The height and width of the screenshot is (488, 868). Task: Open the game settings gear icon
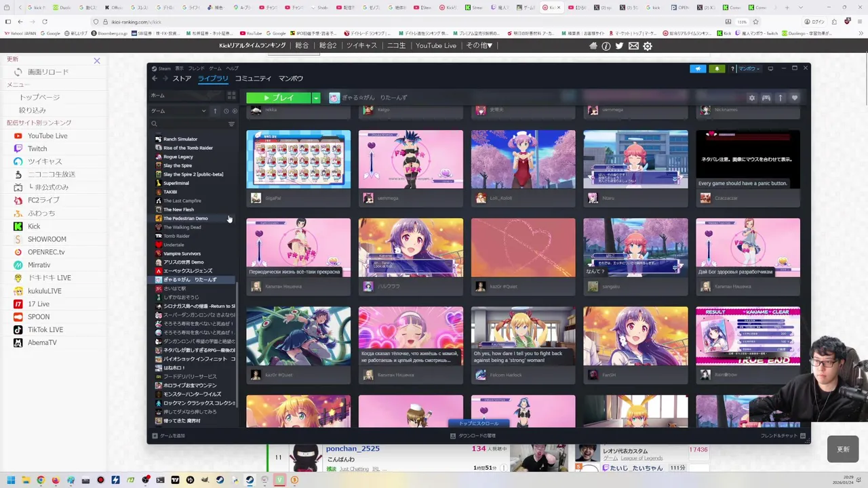tap(751, 98)
